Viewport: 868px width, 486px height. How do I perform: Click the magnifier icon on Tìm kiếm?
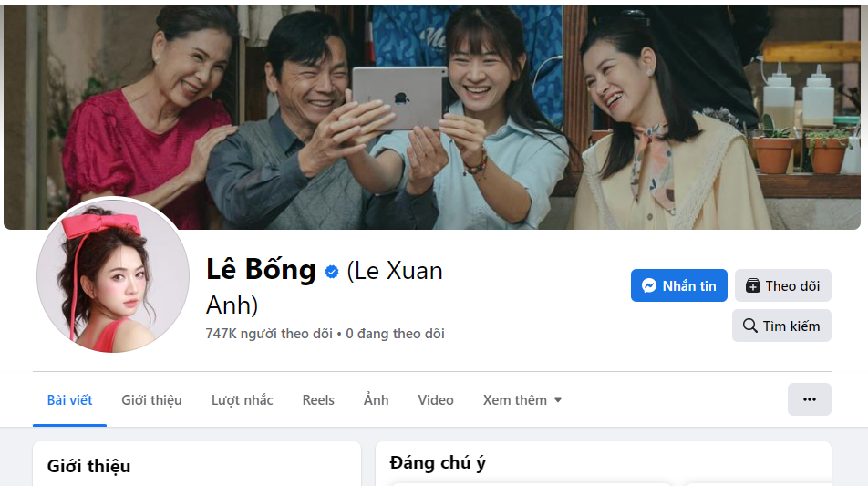pos(750,326)
